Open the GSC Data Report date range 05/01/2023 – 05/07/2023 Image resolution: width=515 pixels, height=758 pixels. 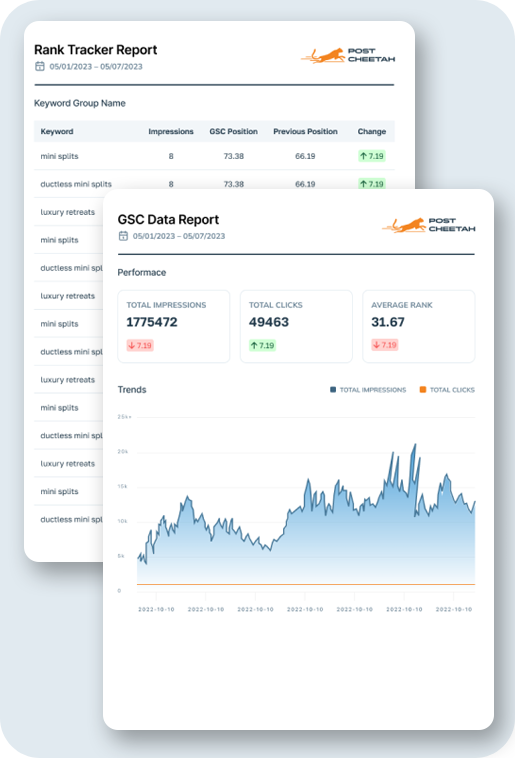coord(179,236)
